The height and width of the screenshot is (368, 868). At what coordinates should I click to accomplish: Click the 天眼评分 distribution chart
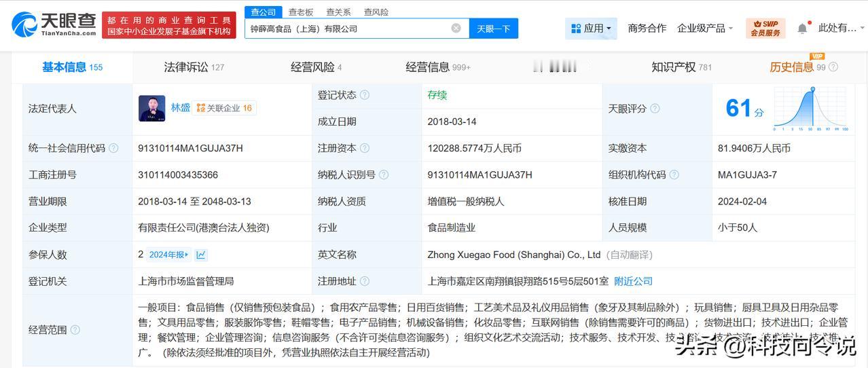coord(812,109)
